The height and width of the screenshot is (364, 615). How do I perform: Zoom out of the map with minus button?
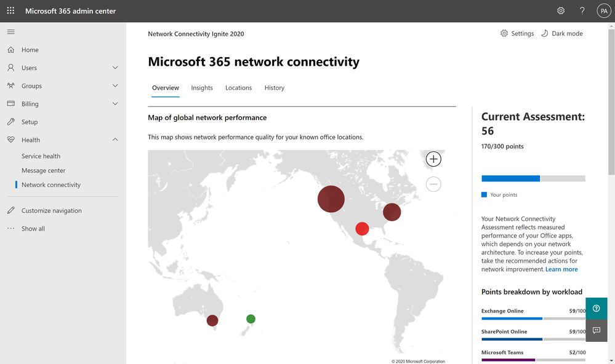pos(433,184)
